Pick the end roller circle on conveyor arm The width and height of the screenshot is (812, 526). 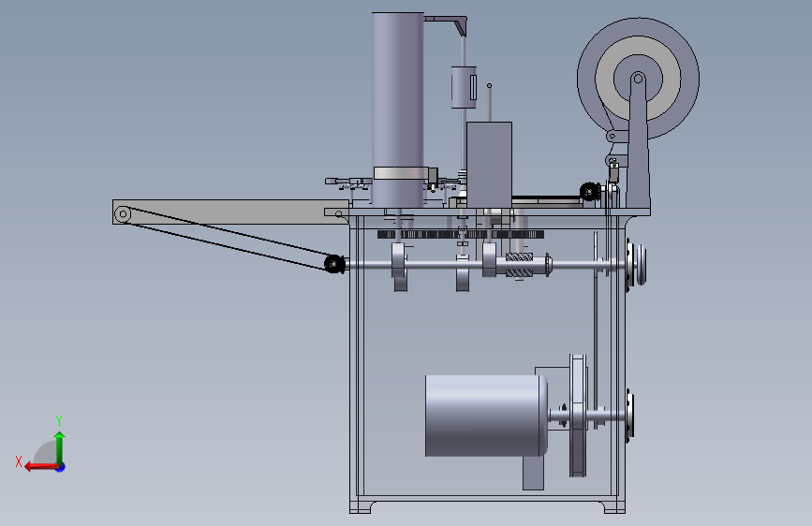(123, 213)
